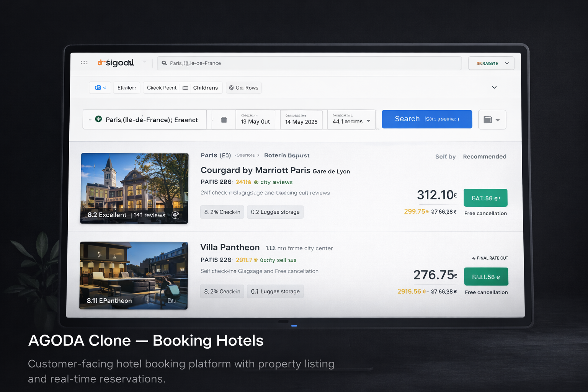Expand the filter bar chevron
This screenshot has height=392, width=588.
coord(494,87)
